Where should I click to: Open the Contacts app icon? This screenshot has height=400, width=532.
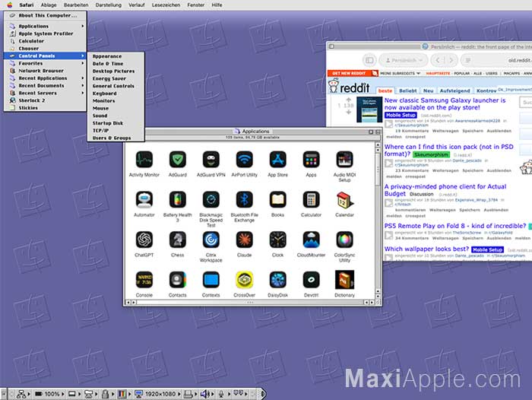pos(177,280)
